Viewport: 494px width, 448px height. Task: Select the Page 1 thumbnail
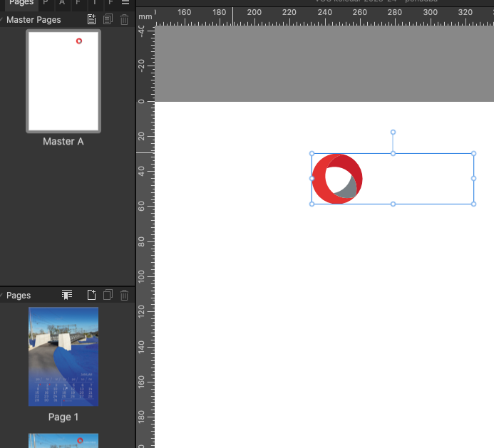click(63, 357)
